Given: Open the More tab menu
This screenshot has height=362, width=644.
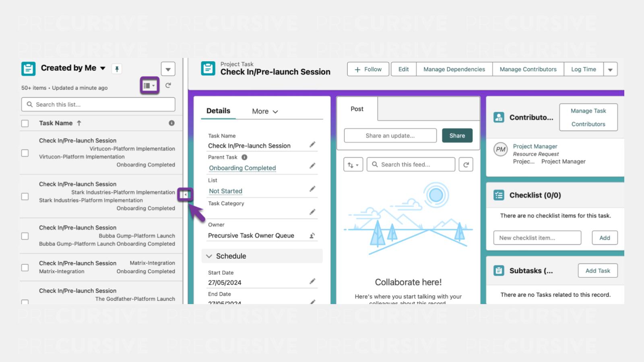Looking at the screenshot, I should [x=265, y=111].
